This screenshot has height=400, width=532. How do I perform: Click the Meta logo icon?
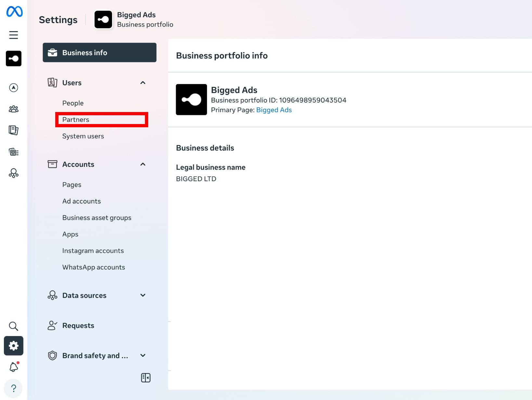14,12
